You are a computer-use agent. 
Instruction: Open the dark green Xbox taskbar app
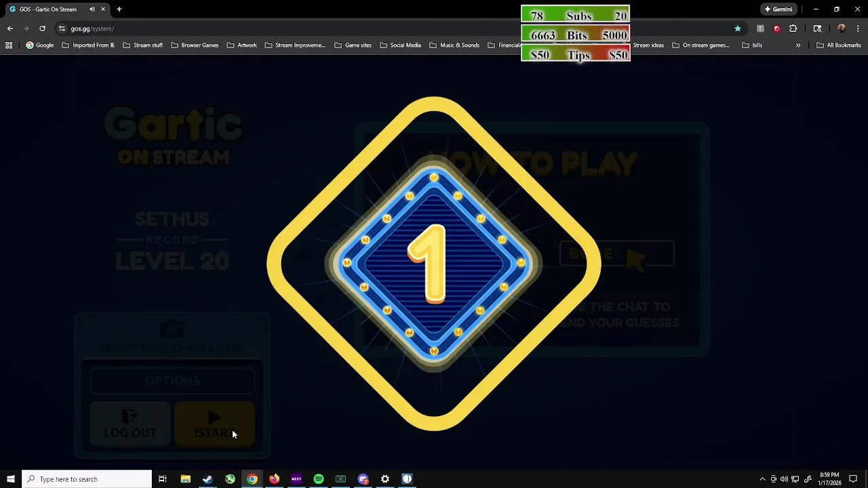click(340, 479)
